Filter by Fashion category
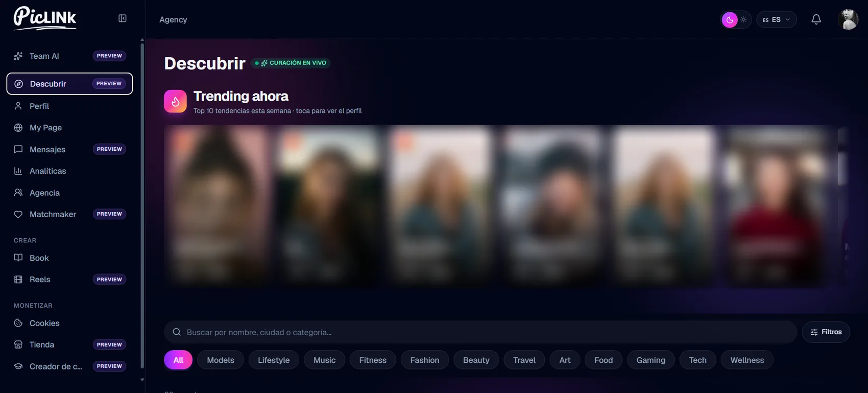Viewport: 868px width, 393px height. [425, 360]
